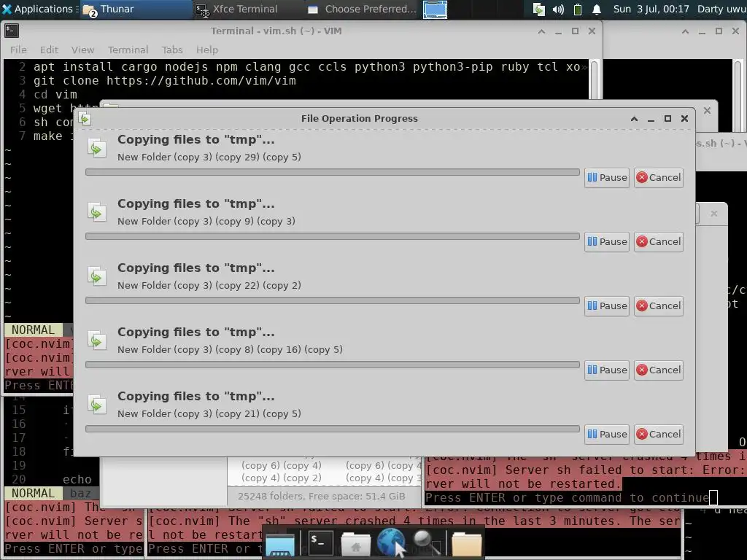Click the copy icon beside "(copy 9) (copy 3)"
Viewport: 747px width, 560px height.
pos(97,212)
